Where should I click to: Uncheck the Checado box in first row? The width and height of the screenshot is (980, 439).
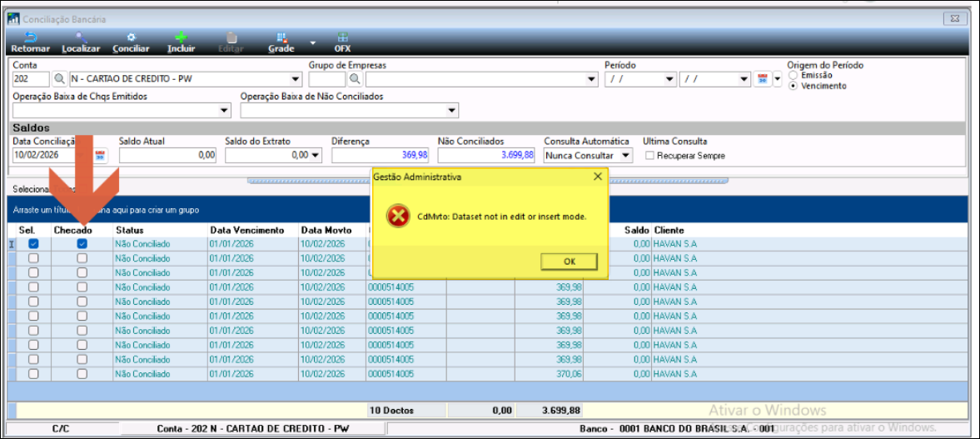coord(82,244)
